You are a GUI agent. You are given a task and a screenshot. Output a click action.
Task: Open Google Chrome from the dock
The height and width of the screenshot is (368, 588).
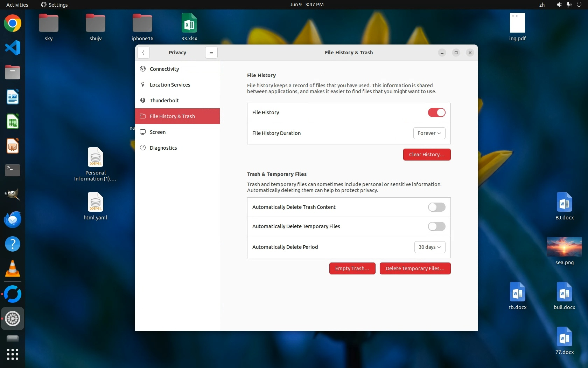tap(13, 23)
